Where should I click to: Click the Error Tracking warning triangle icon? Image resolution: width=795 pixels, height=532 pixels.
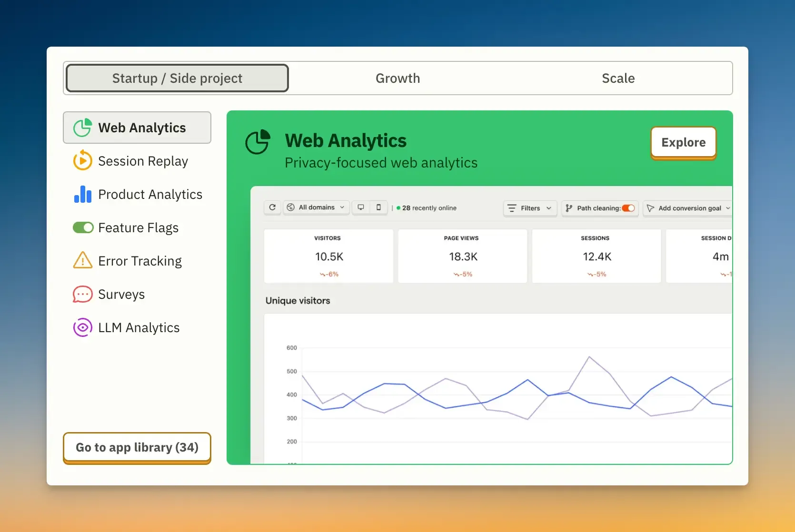point(82,261)
